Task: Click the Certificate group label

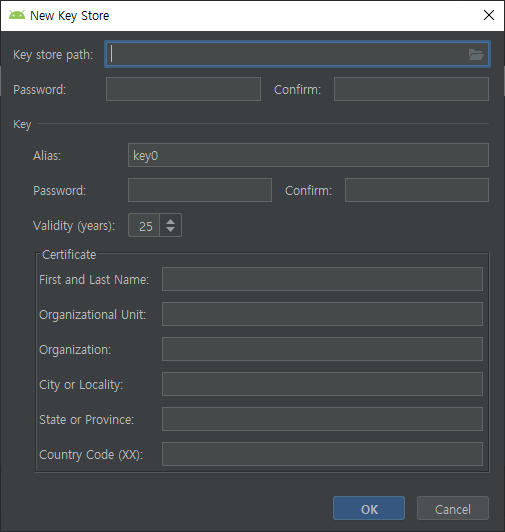Action: 69,254
